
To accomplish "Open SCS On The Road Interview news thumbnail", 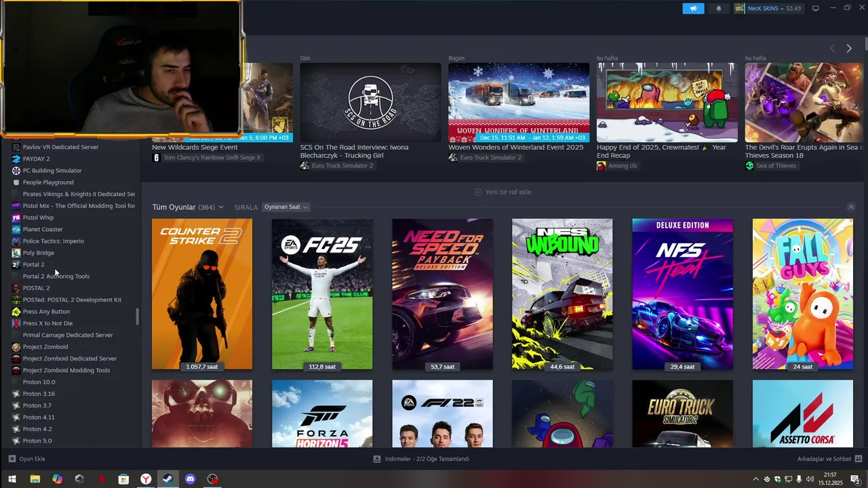I will tap(370, 102).
